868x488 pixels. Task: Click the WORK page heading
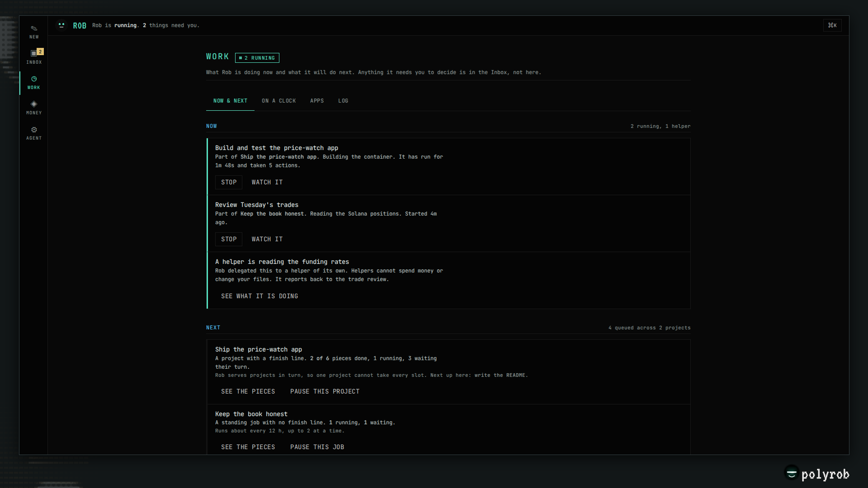coord(217,56)
